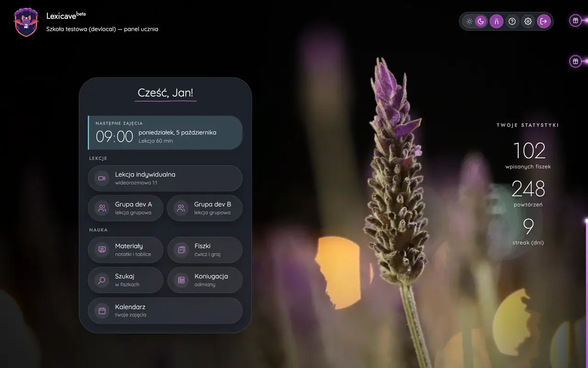Open Fiszki via its flashcard icon

tap(181, 250)
